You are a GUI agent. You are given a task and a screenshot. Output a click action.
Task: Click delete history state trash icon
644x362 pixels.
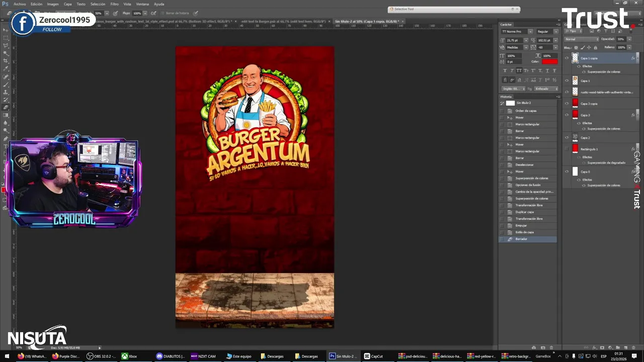coord(551,347)
